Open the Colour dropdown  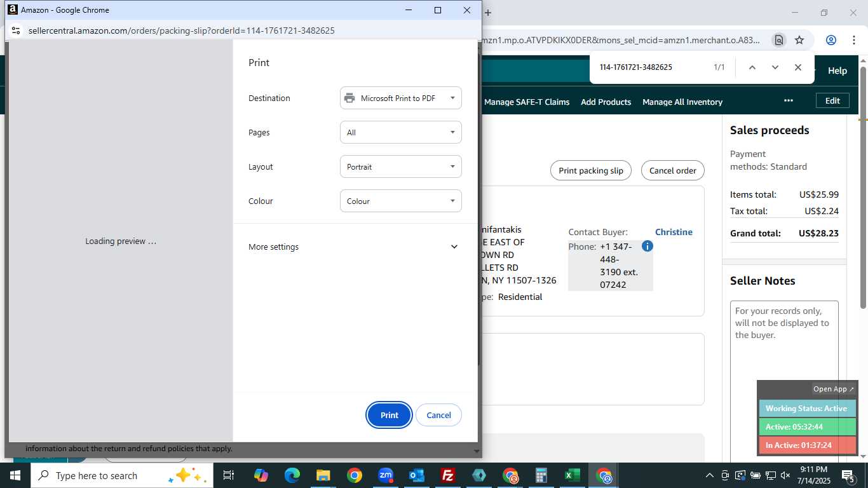click(401, 201)
